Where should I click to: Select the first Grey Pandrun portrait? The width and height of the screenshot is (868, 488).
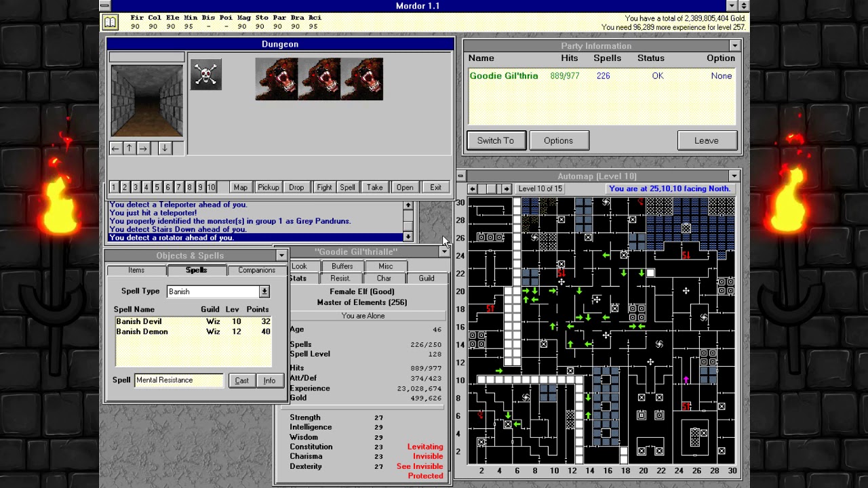pyautogui.click(x=277, y=79)
